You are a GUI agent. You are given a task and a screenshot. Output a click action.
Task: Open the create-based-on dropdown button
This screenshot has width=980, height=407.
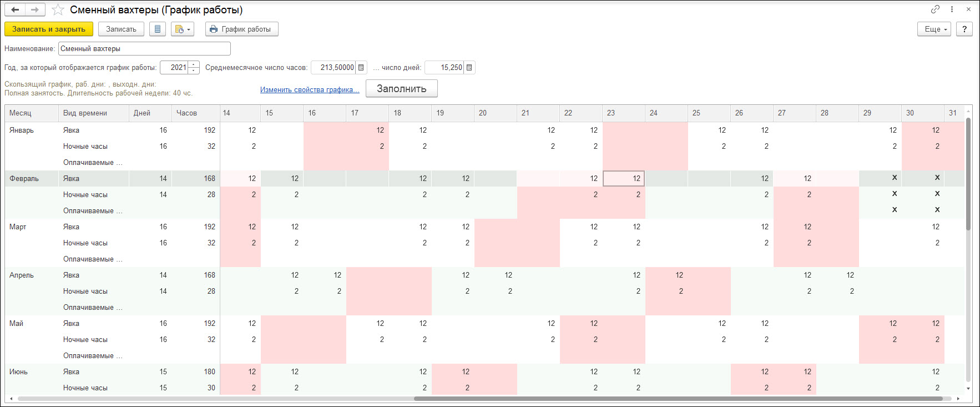click(x=183, y=29)
